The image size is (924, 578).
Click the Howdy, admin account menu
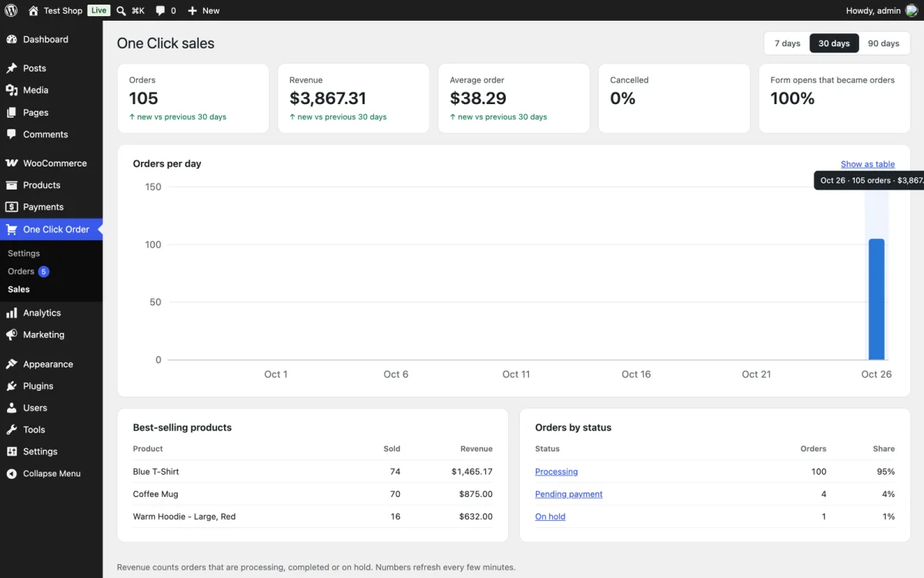click(882, 11)
